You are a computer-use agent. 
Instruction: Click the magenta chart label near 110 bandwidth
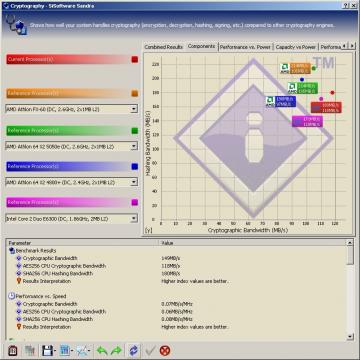(x=307, y=121)
